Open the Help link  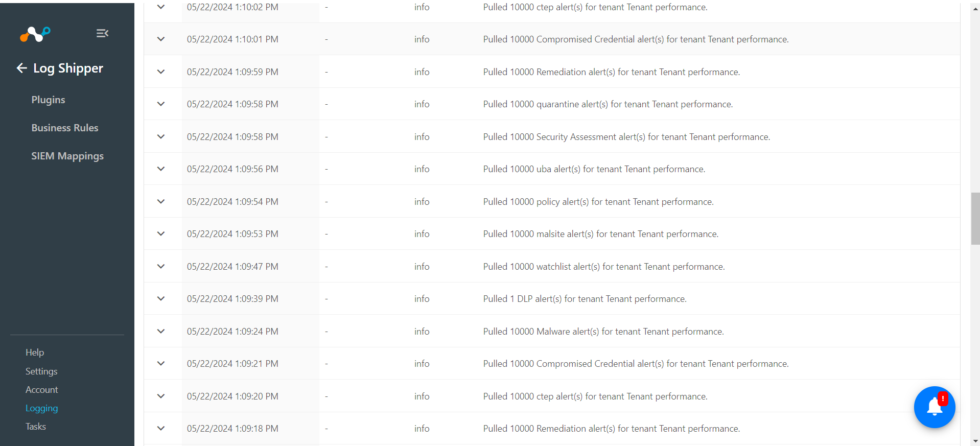coord(35,353)
